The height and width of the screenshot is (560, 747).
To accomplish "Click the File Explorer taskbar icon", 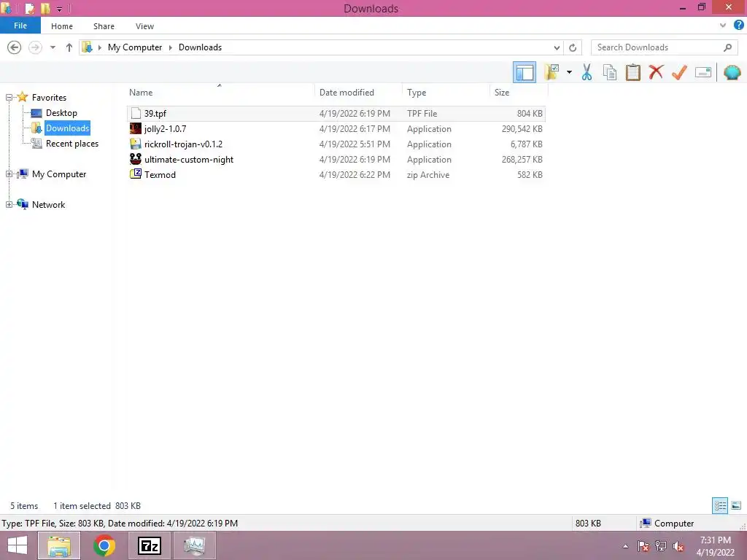I will coord(58,545).
